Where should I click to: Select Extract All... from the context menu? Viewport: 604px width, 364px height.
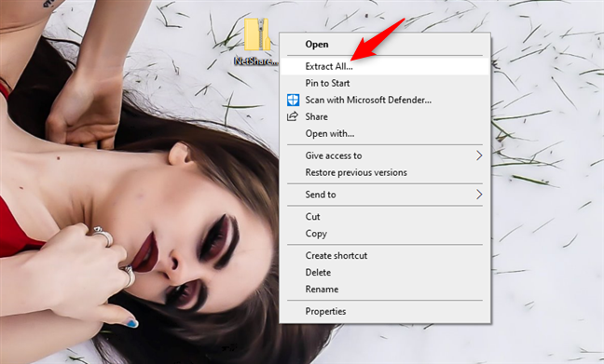(x=385, y=66)
